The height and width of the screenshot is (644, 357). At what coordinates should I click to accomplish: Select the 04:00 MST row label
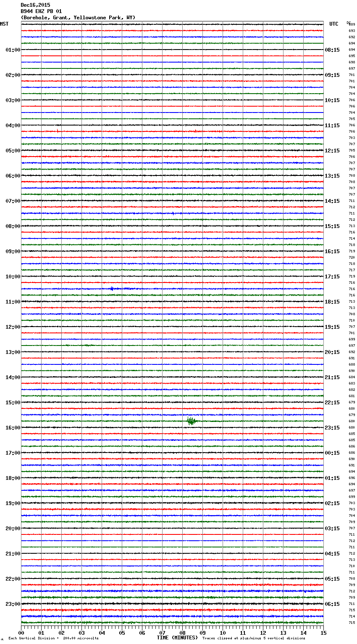(x=13, y=126)
